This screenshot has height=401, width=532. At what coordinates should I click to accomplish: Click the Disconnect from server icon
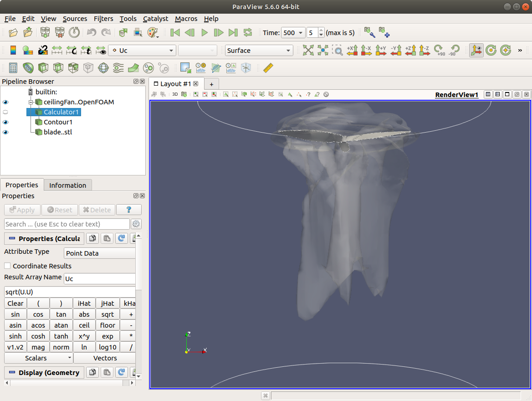[60, 33]
